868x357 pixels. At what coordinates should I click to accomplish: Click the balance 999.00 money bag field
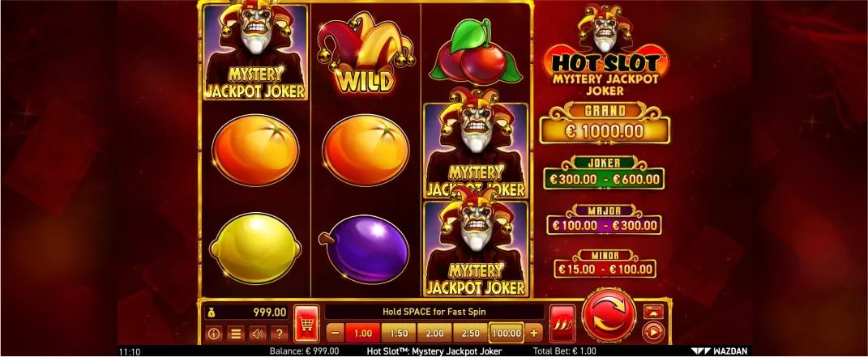pyautogui.click(x=247, y=312)
